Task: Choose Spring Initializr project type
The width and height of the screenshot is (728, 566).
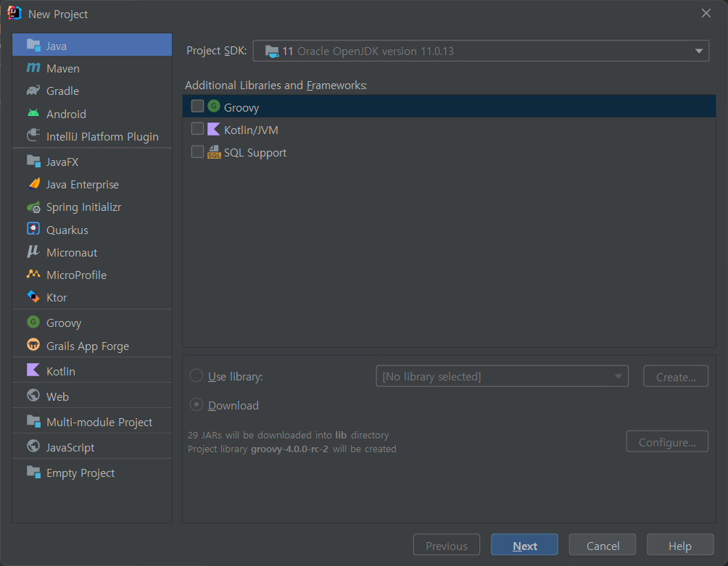Action: click(x=92, y=207)
